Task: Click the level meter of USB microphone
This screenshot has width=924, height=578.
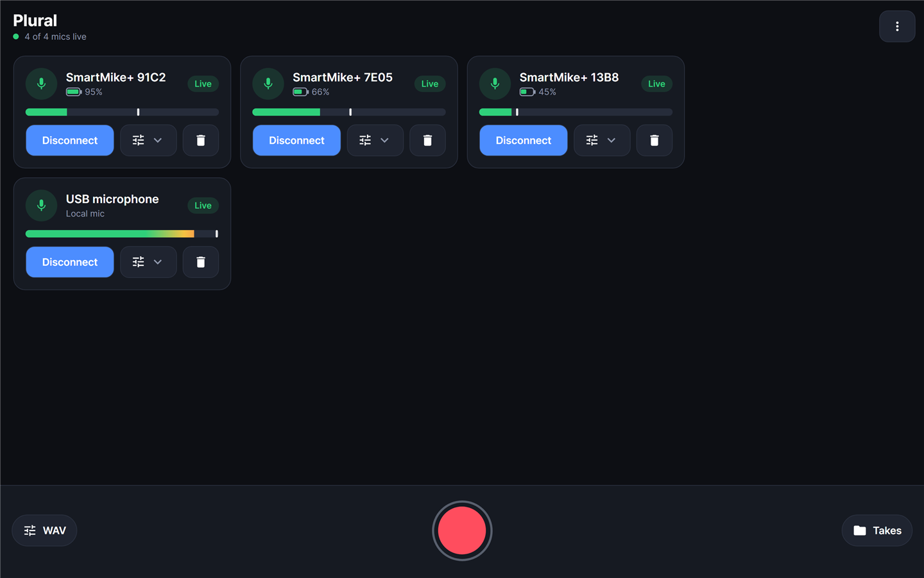Action: point(122,234)
